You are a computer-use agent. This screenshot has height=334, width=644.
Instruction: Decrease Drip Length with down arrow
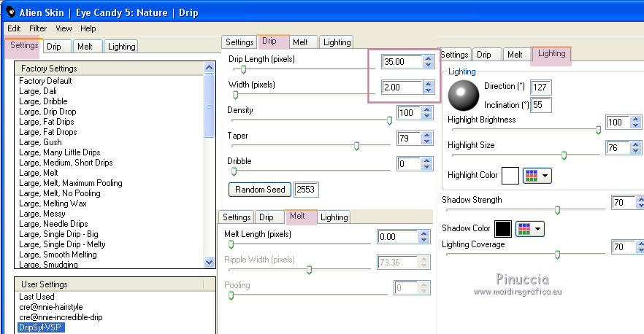coord(429,65)
